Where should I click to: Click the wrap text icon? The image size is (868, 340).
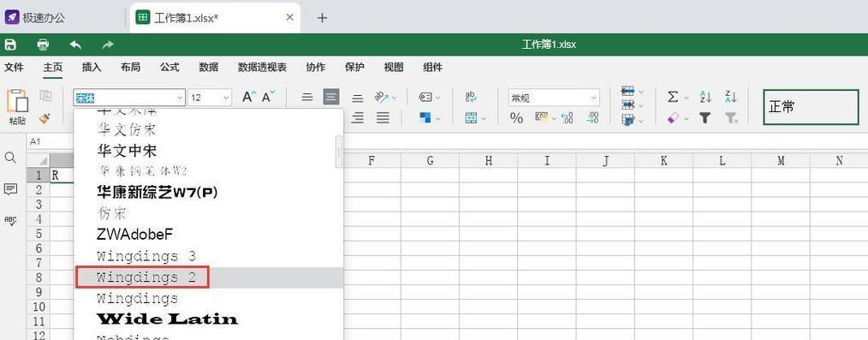pos(471,98)
